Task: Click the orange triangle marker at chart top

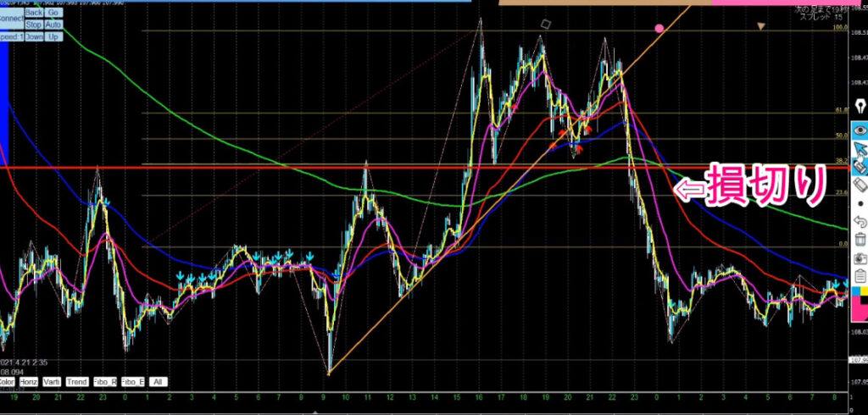Action: point(761,26)
